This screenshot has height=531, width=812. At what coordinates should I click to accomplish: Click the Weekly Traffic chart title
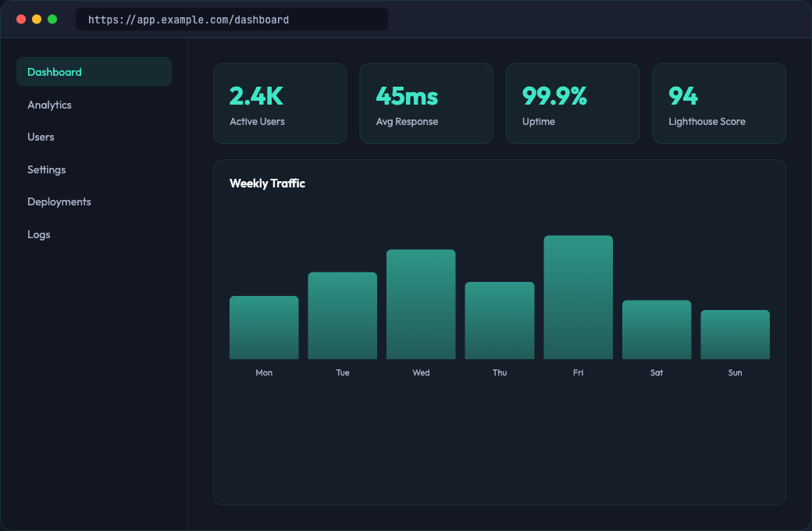[267, 184]
